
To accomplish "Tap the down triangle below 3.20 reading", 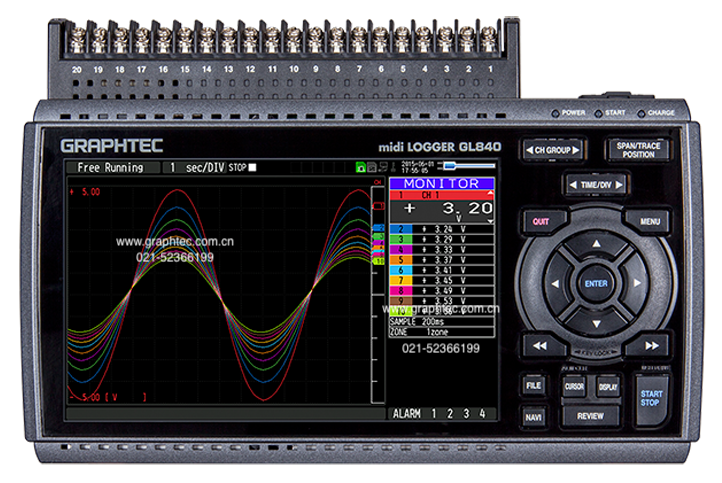I will coord(490,222).
